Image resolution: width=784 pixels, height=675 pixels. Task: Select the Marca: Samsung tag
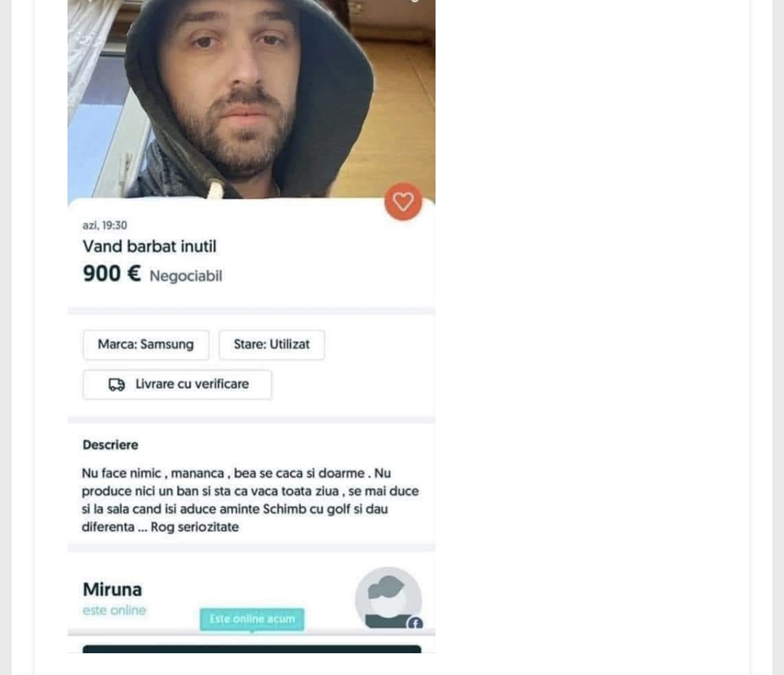coord(146,345)
